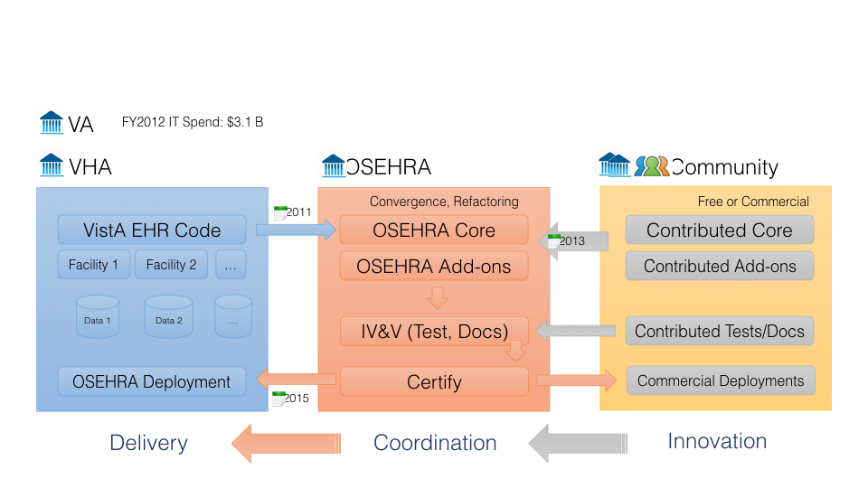Viewport: 868px width, 488px height.
Task: Click the Community double-building icon
Action: click(x=615, y=164)
